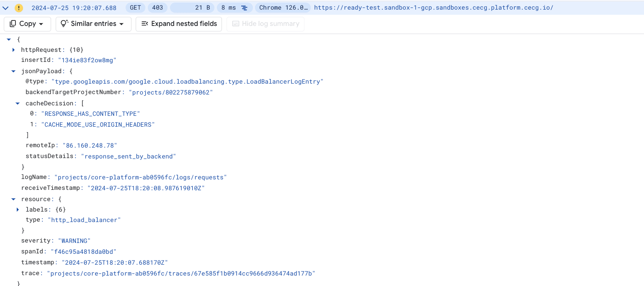Image resolution: width=644 pixels, height=286 pixels.
Task: Click the lightbulb icon on Similar entries
Action: click(64, 24)
